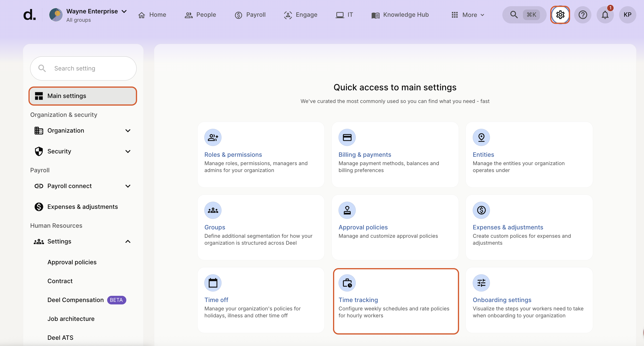Open the Onboarding settings link
The image size is (644, 346).
click(502, 300)
